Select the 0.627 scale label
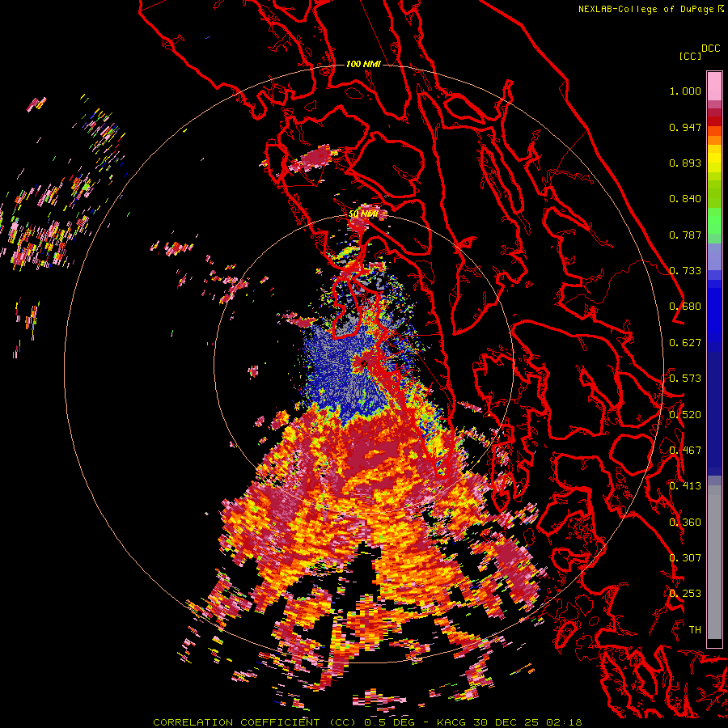This screenshot has height=728, width=728. 685,343
